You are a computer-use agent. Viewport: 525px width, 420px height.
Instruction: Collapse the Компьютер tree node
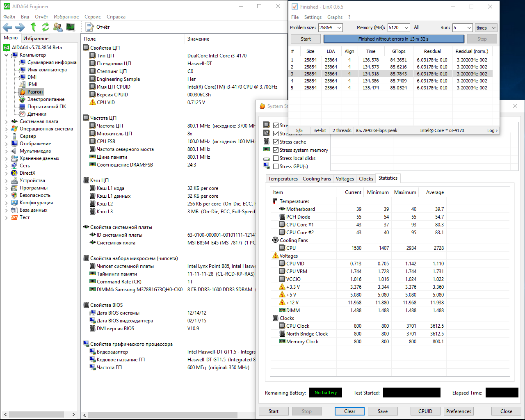click(6, 55)
